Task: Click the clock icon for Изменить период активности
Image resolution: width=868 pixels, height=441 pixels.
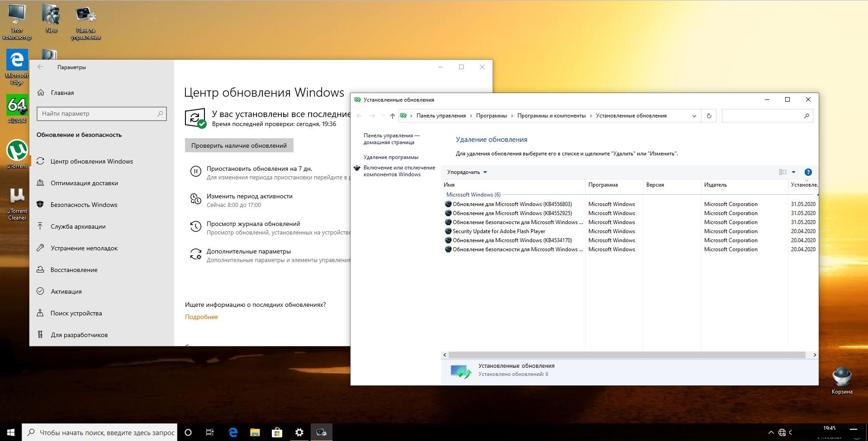Action: pos(195,199)
